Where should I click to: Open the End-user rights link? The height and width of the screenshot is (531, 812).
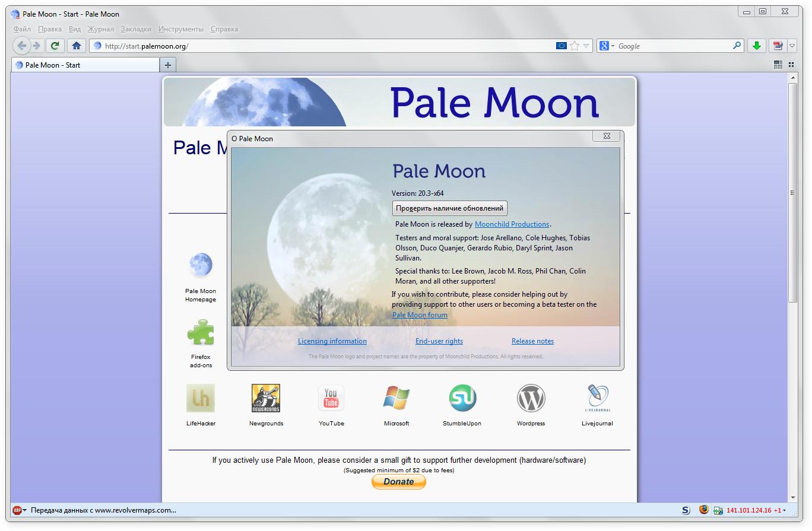pos(439,341)
